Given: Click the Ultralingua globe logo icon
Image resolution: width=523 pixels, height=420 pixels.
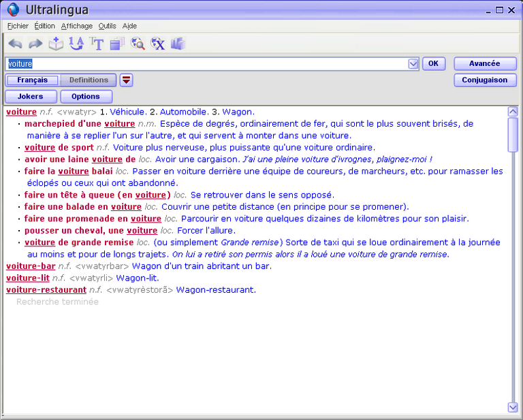Looking at the screenshot, I should point(14,10).
